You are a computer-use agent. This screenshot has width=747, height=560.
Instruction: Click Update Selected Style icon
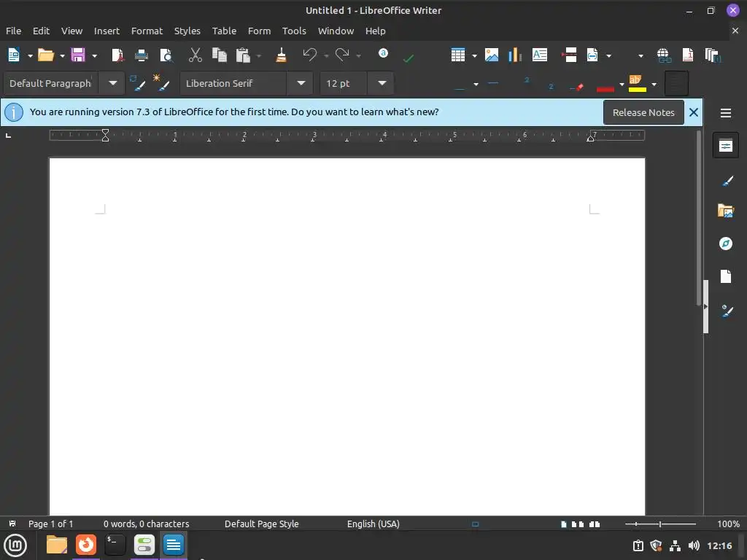coord(137,83)
